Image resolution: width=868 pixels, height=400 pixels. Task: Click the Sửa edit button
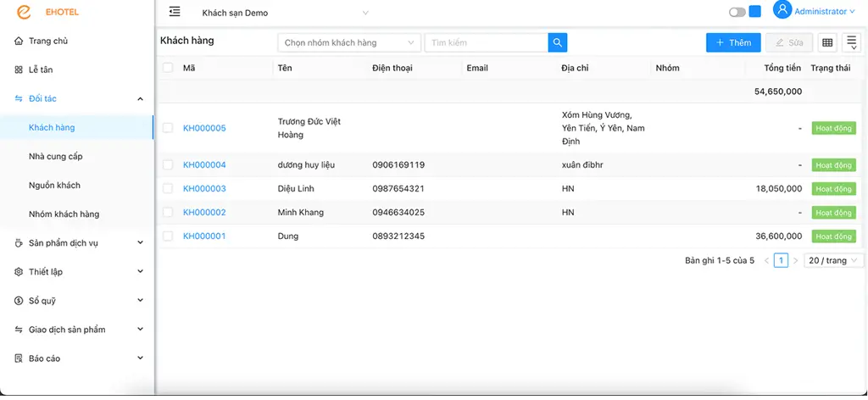(789, 42)
